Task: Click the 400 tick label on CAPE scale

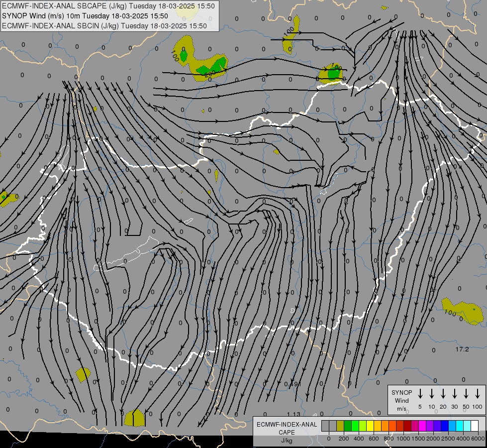Action: [x=359, y=439]
